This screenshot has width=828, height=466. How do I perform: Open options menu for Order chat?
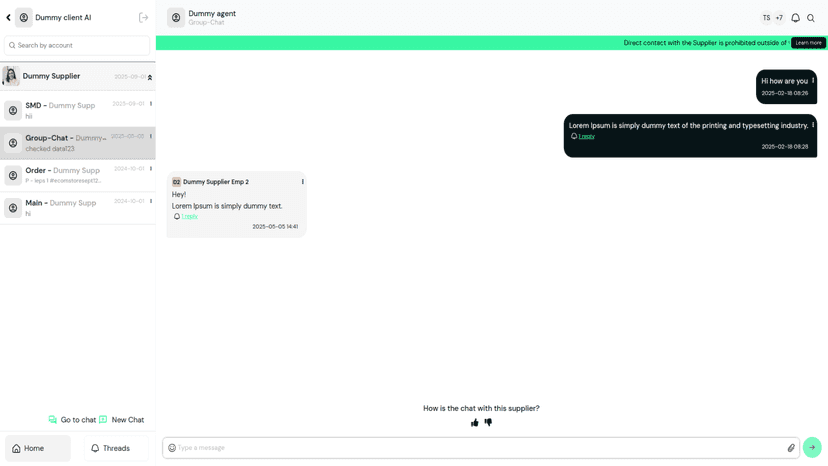pos(151,169)
